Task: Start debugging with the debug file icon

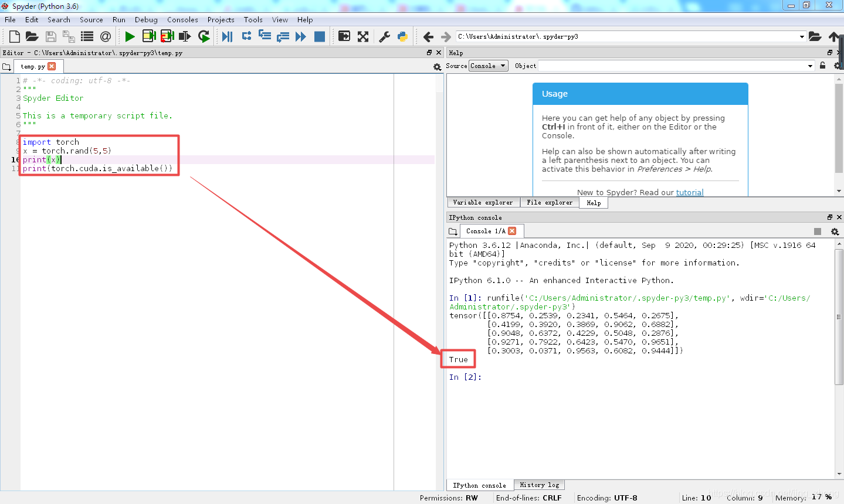Action: [228, 36]
